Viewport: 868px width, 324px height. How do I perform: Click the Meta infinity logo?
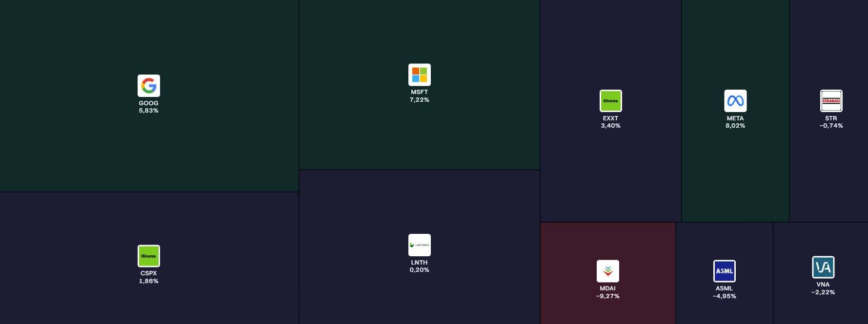click(735, 101)
